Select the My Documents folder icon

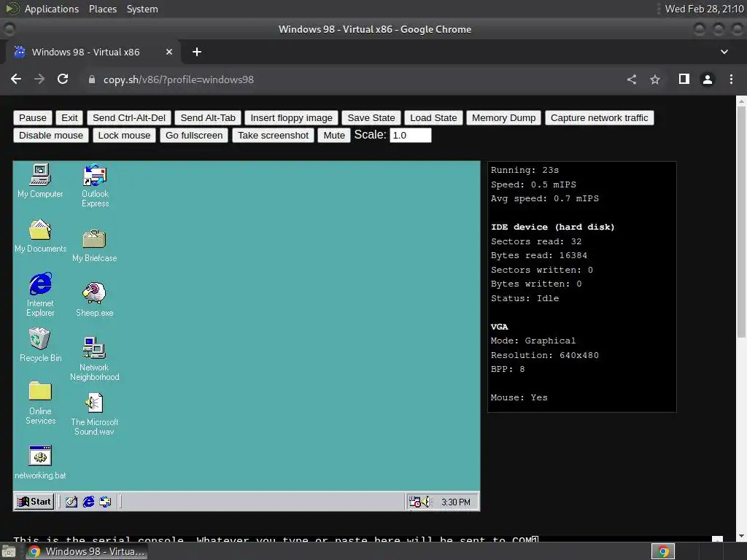pyautogui.click(x=40, y=236)
